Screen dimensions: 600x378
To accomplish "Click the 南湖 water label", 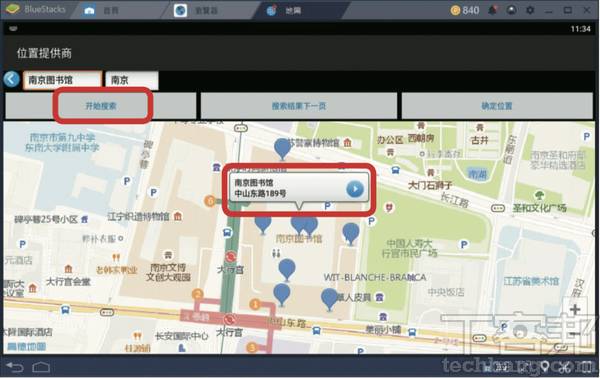I will (x=477, y=174).
